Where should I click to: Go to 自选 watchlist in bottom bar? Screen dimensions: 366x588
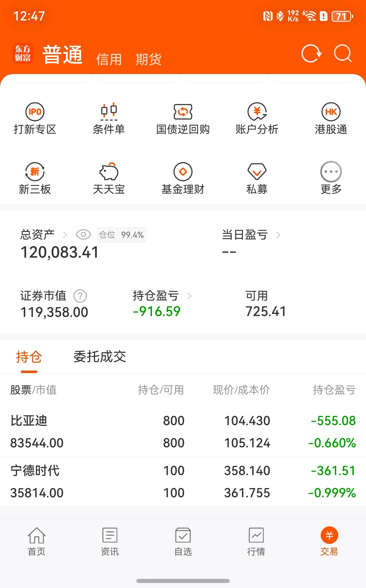tap(183, 541)
